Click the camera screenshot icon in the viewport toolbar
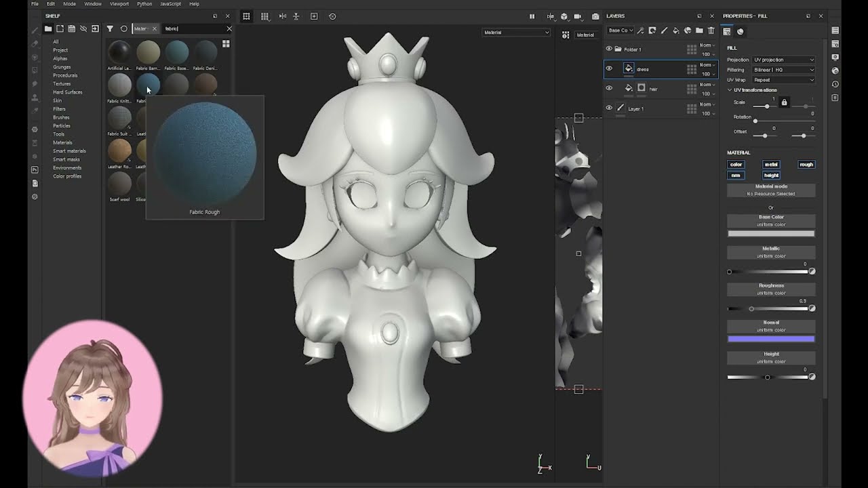 tap(595, 16)
